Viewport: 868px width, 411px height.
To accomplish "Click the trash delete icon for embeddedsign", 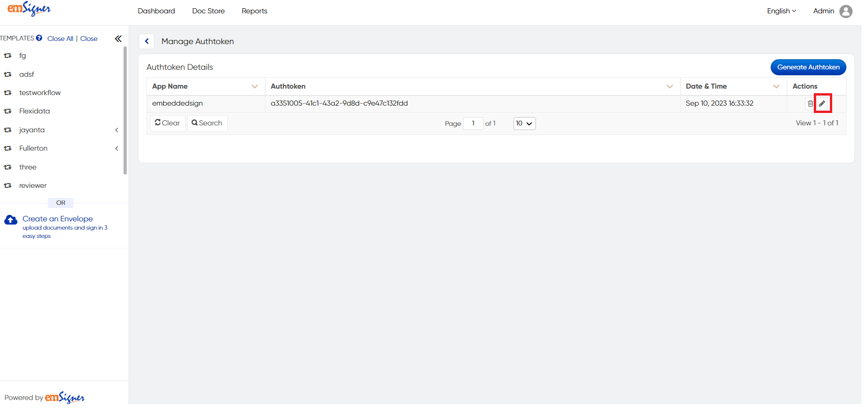I will click(x=810, y=103).
